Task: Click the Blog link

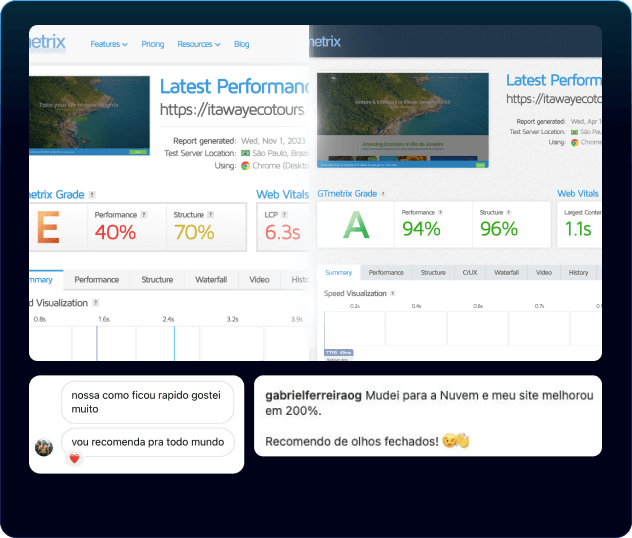Action: [241, 44]
